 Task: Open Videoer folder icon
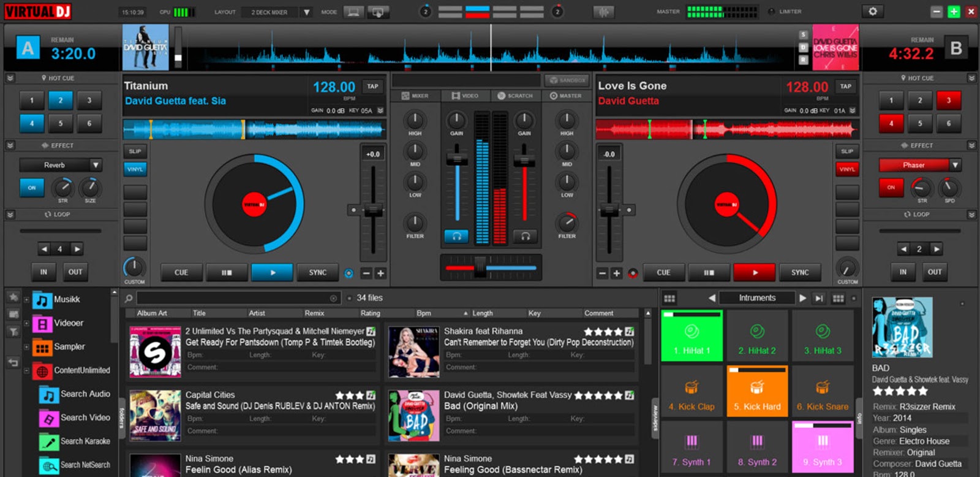click(x=42, y=323)
